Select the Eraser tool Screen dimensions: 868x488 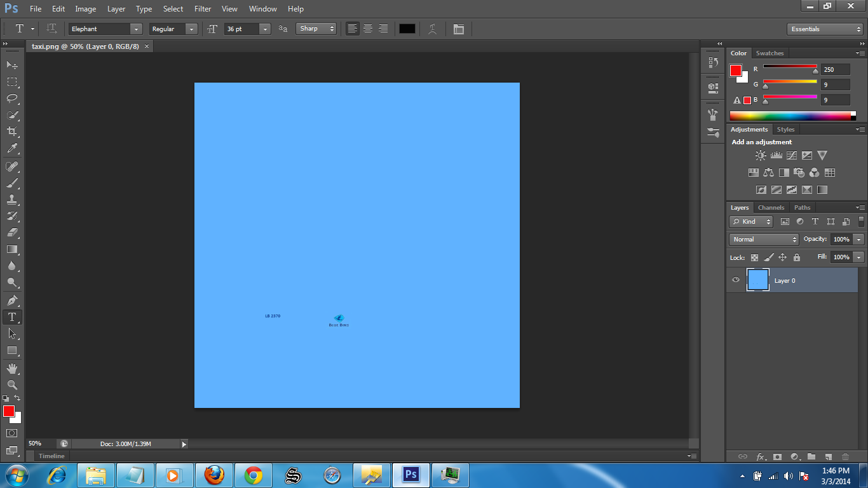(x=12, y=233)
